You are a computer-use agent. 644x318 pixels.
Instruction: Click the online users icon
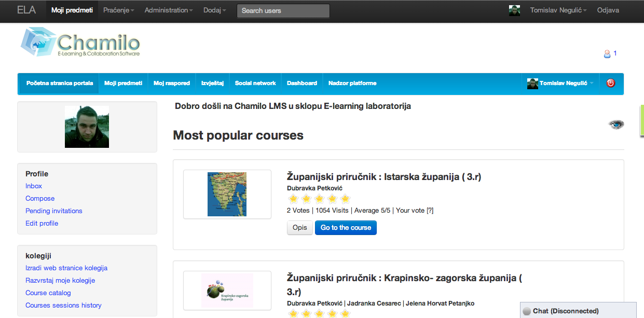pyautogui.click(x=607, y=53)
